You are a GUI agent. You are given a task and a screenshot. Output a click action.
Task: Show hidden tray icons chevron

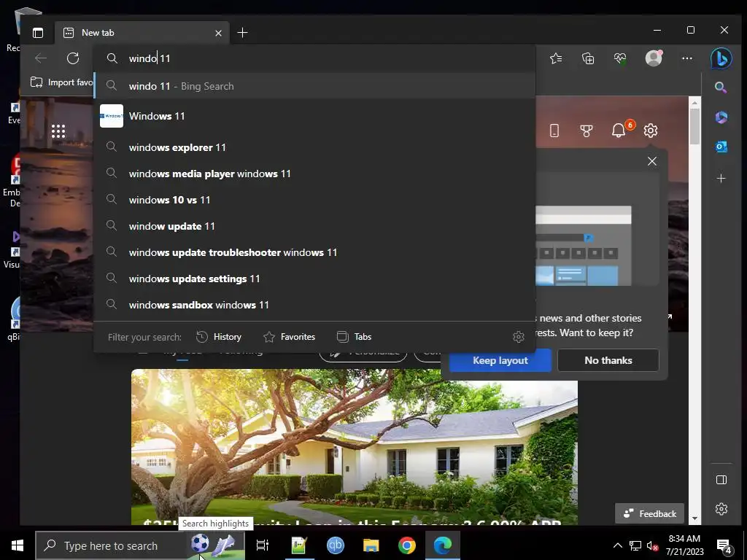click(x=617, y=545)
